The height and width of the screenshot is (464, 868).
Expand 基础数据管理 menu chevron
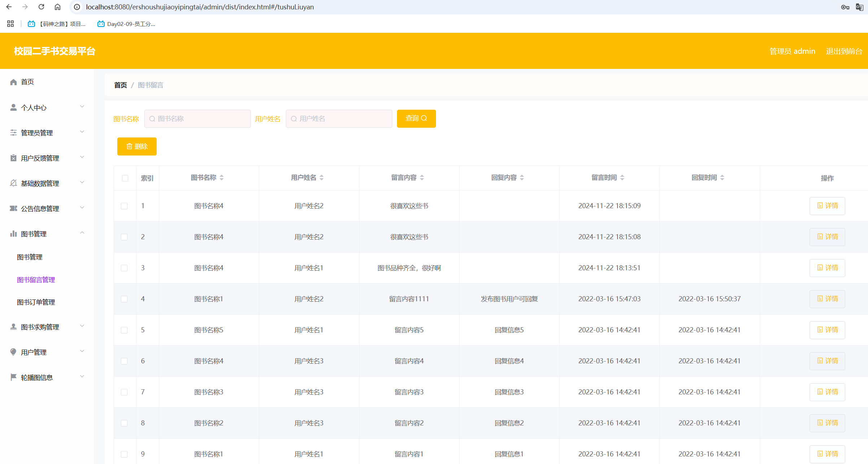coord(82,182)
